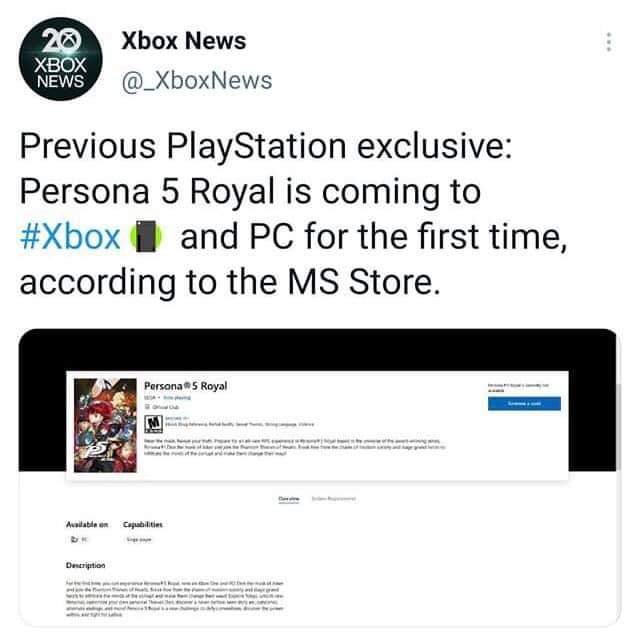This screenshot has height=641, width=640.
Task: Click the store page's right-side scrollbar
Action: coord(618,425)
